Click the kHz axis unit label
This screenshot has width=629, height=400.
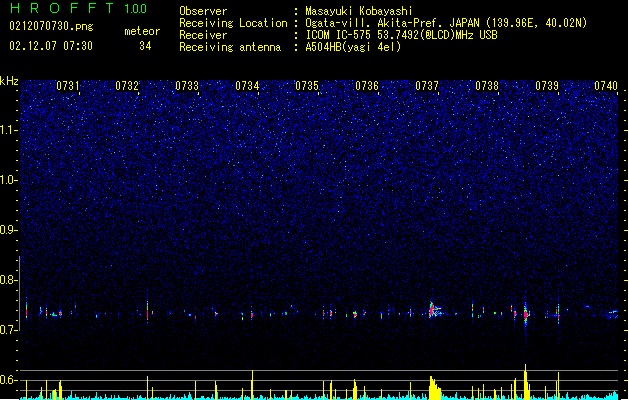pyautogui.click(x=9, y=81)
